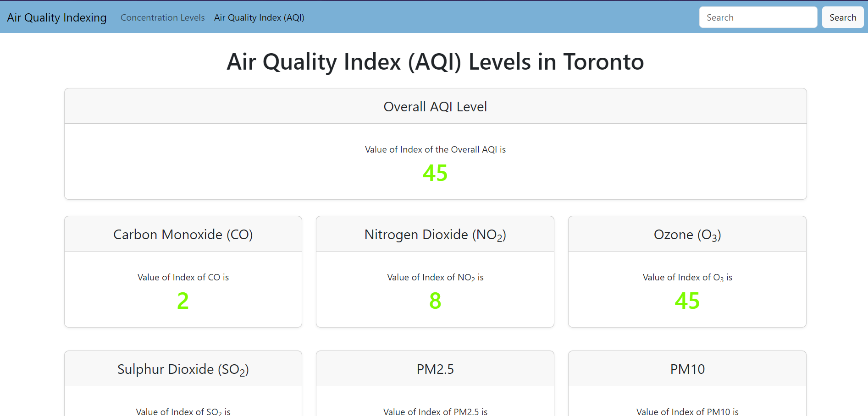The height and width of the screenshot is (416, 868).
Task: Select the Carbon Monoxide (CO) card header
Action: tap(183, 234)
